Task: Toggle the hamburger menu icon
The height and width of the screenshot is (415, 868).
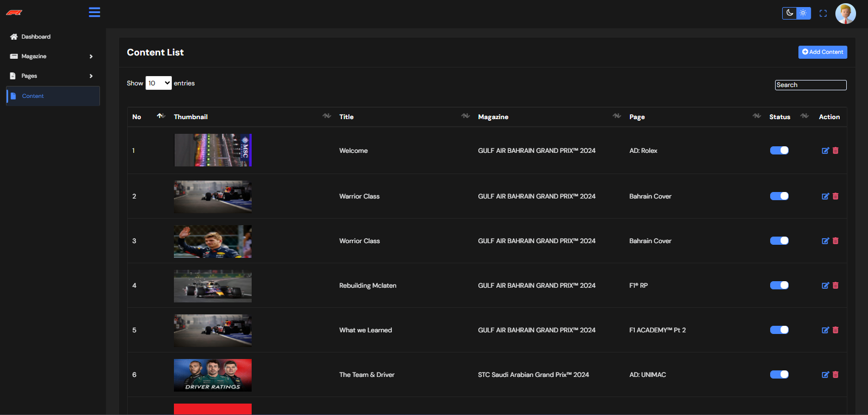Action: 95,12
